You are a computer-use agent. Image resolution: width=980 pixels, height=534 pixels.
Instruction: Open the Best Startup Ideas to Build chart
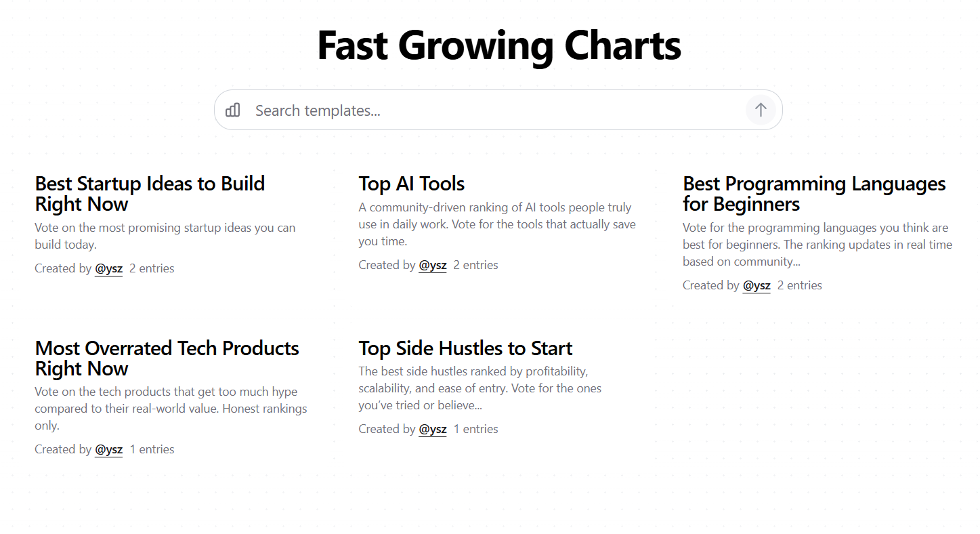click(150, 193)
